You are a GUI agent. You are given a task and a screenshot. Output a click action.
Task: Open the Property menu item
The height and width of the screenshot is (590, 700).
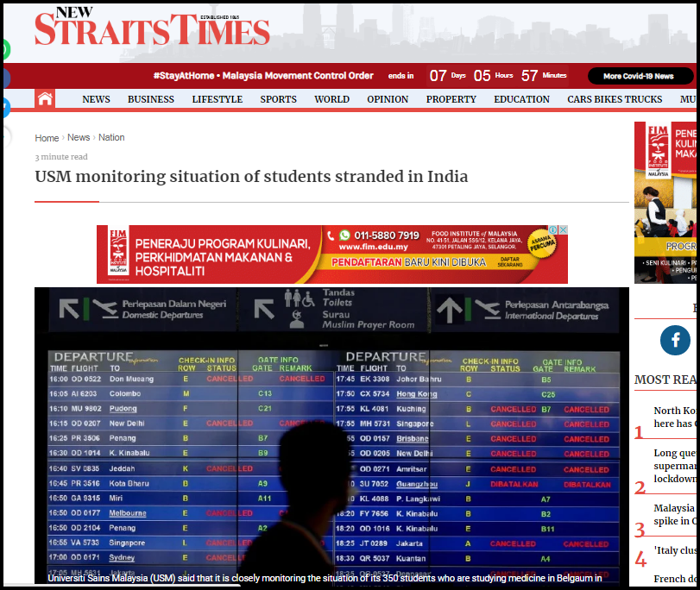(451, 99)
